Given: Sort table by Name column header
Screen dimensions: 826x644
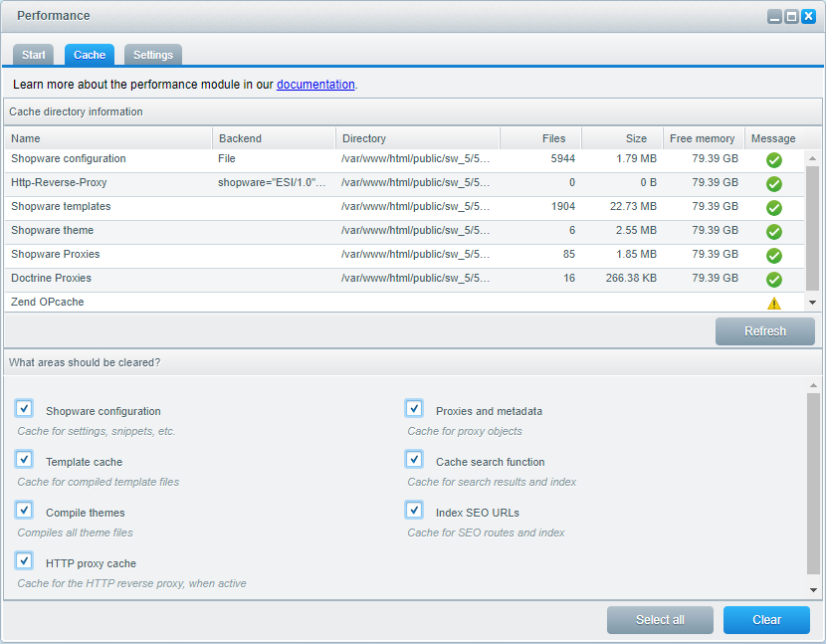Looking at the screenshot, I should point(108,138).
